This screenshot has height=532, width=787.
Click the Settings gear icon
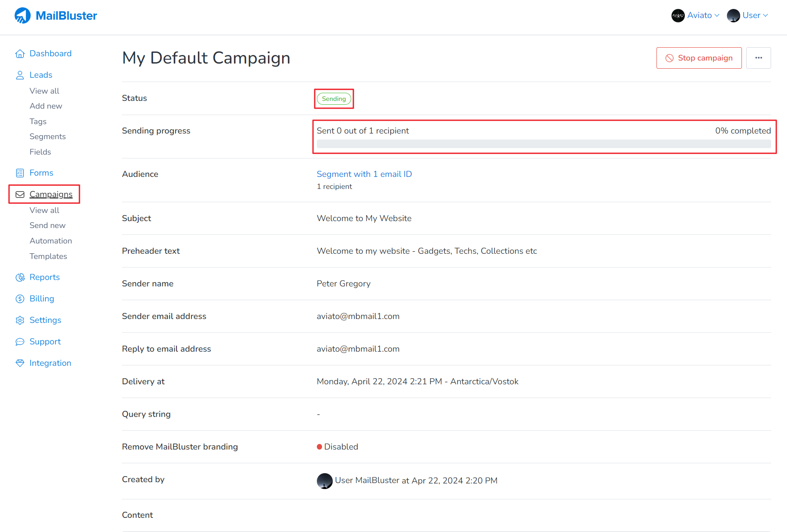point(20,320)
